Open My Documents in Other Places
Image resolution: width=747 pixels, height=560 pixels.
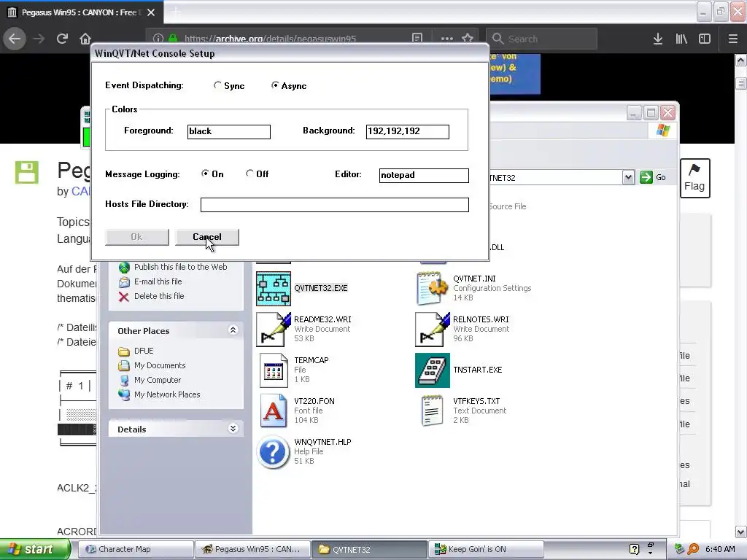click(160, 365)
